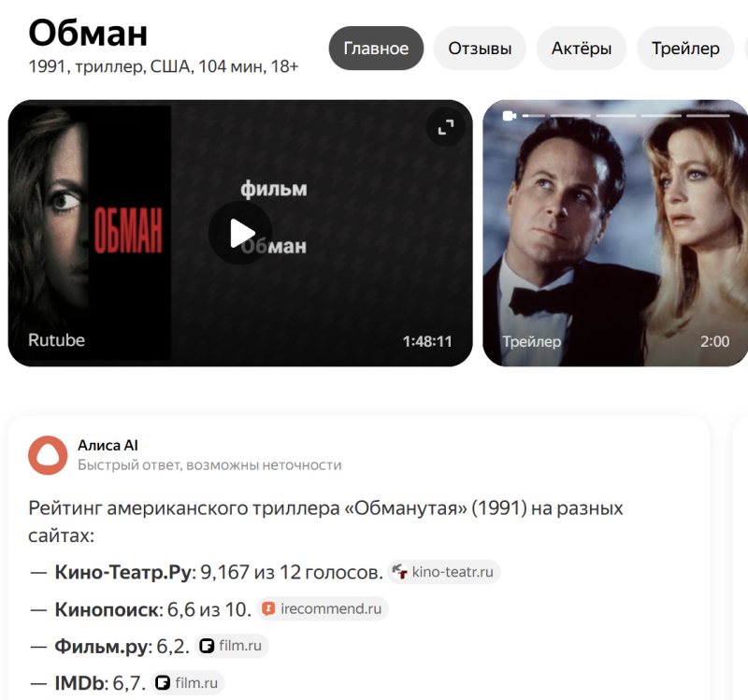Open the trailer thumbnail with the couple
This screenshot has height=700, width=748.
615,233
